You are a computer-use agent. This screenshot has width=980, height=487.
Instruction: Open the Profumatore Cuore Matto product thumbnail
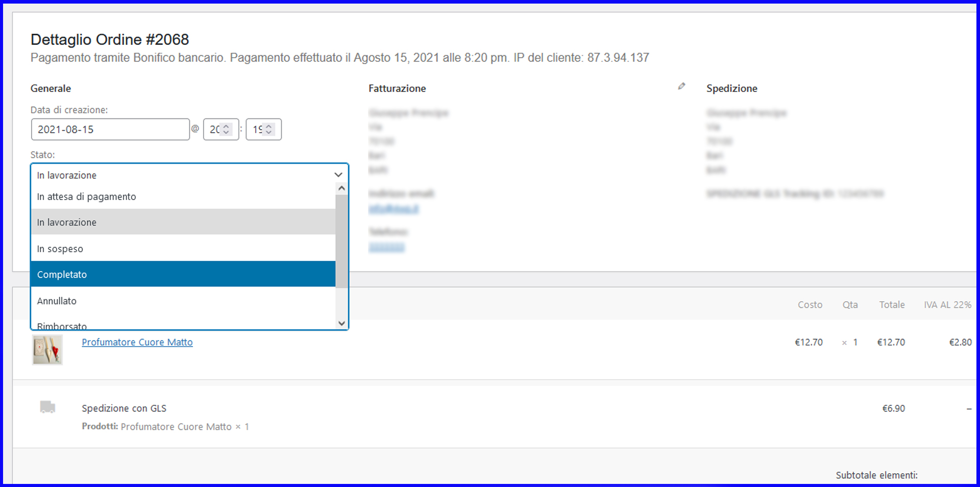(47, 350)
